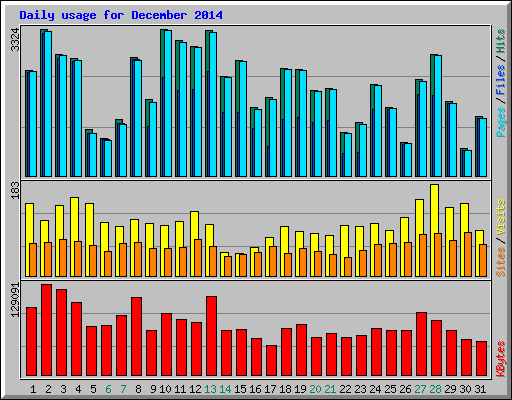Screen dimensions: 512x400
Task: Click the 3324 hits axis value
Action: point(15,40)
